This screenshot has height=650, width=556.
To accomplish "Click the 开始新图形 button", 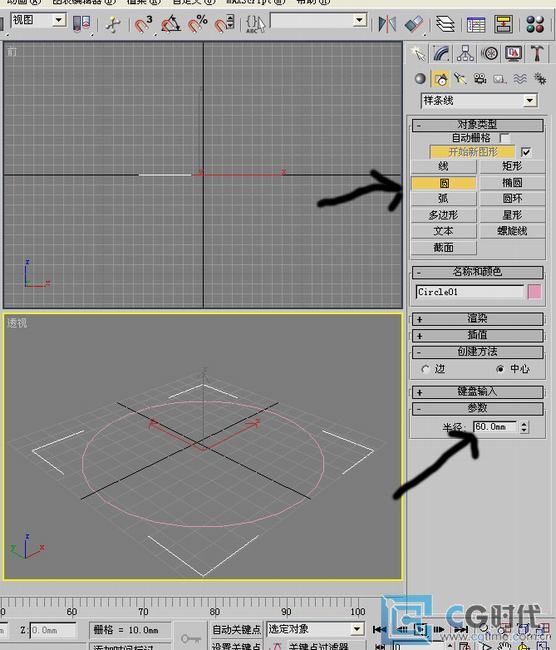I will (x=473, y=152).
